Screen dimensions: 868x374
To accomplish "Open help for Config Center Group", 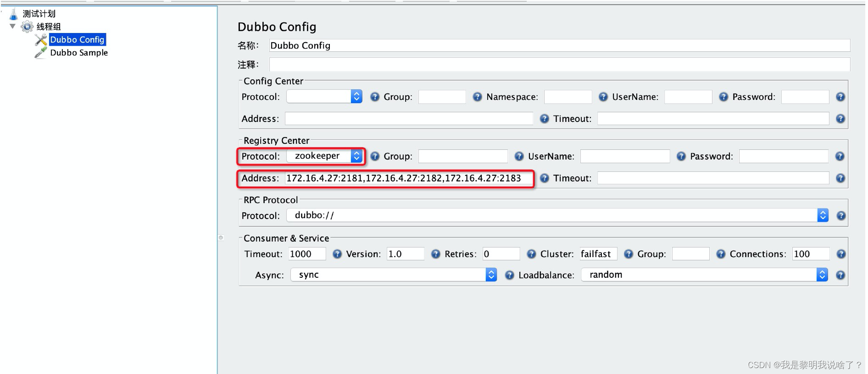I will [477, 97].
